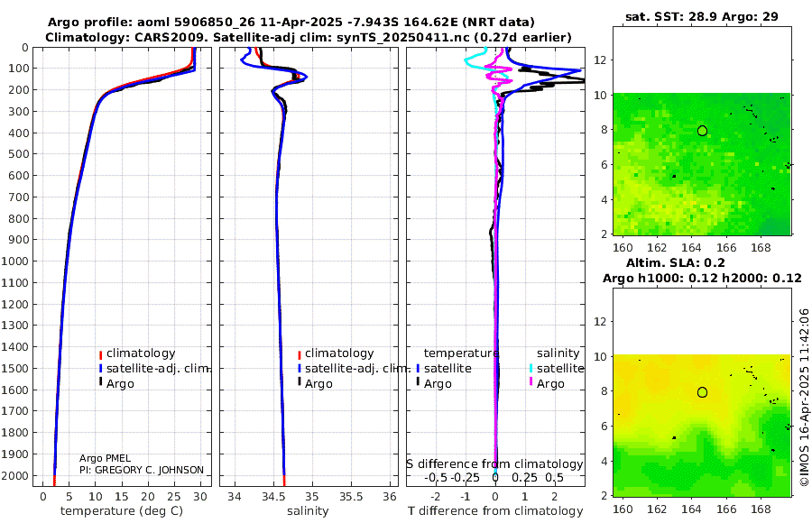Click black Argo marker in temperature legend
Viewport: 812px width, 523px height.
click(x=100, y=382)
